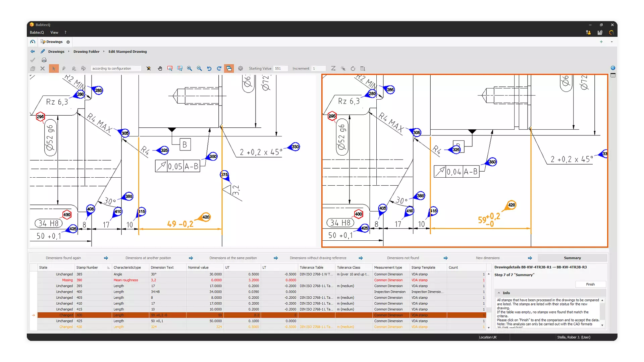The image size is (644, 362).
Task: Select the Missing row for stamp 390
Action: point(262,280)
